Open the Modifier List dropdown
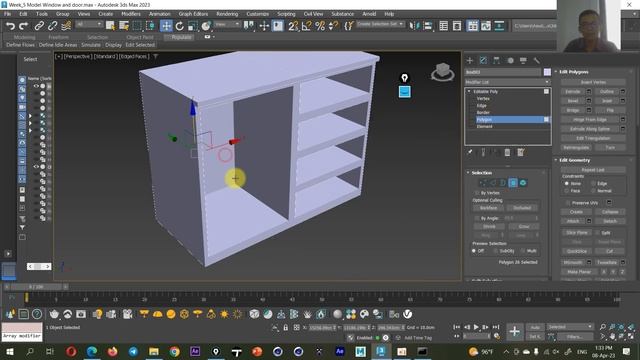This screenshot has height=360, width=640. coord(507,82)
